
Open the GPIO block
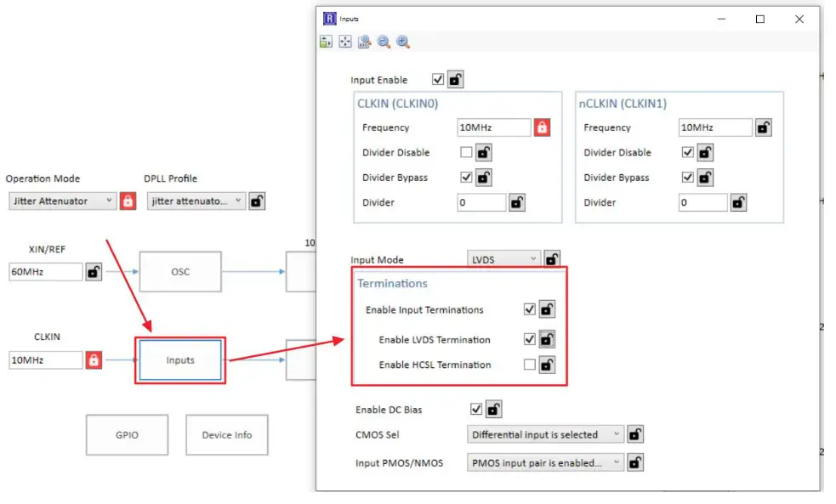pyautogui.click(x=127, y=435)
